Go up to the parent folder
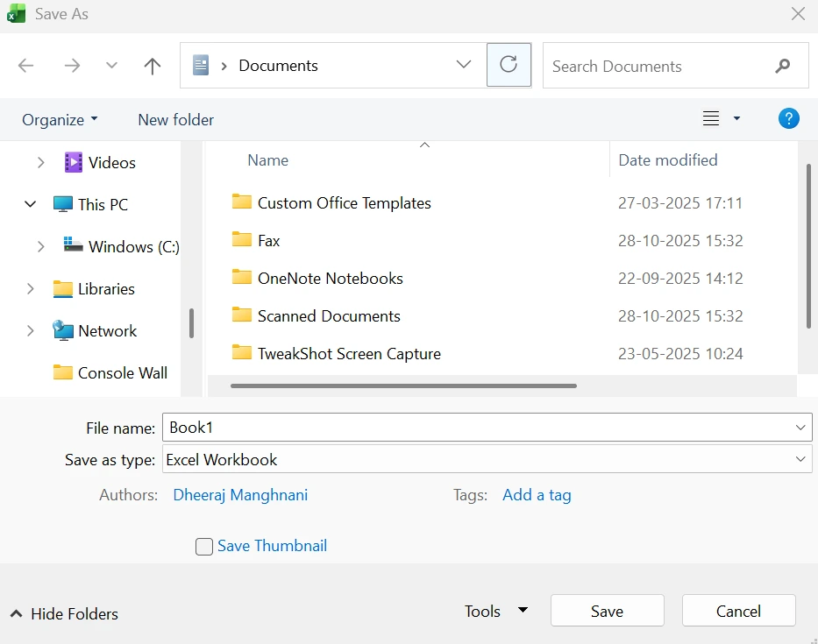The image size is (818, 644). tap(152, 66)
